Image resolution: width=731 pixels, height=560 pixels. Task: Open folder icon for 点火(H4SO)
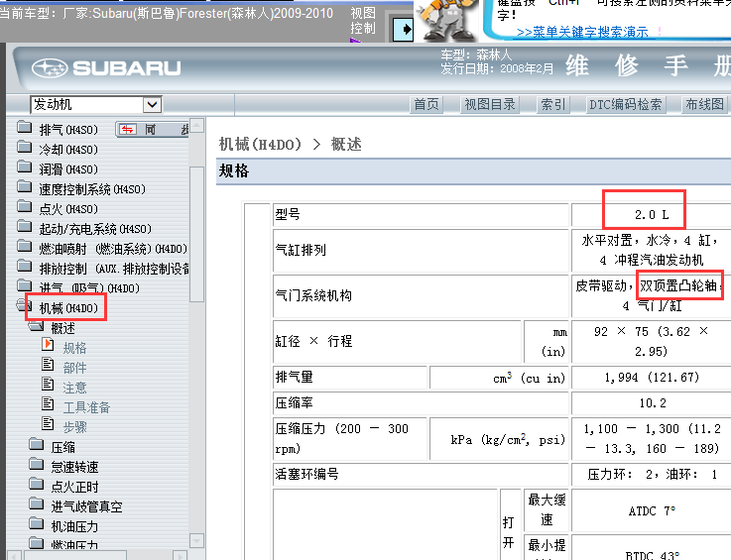pyautogui.click(x=24, y=207)
